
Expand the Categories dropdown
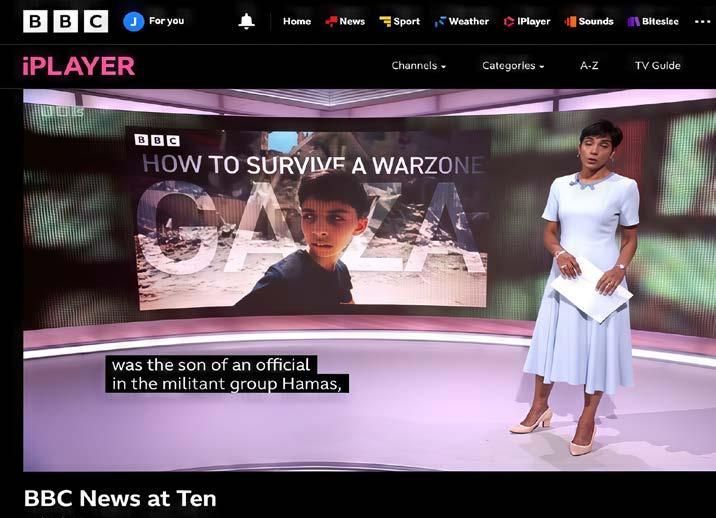pos(513,66)
